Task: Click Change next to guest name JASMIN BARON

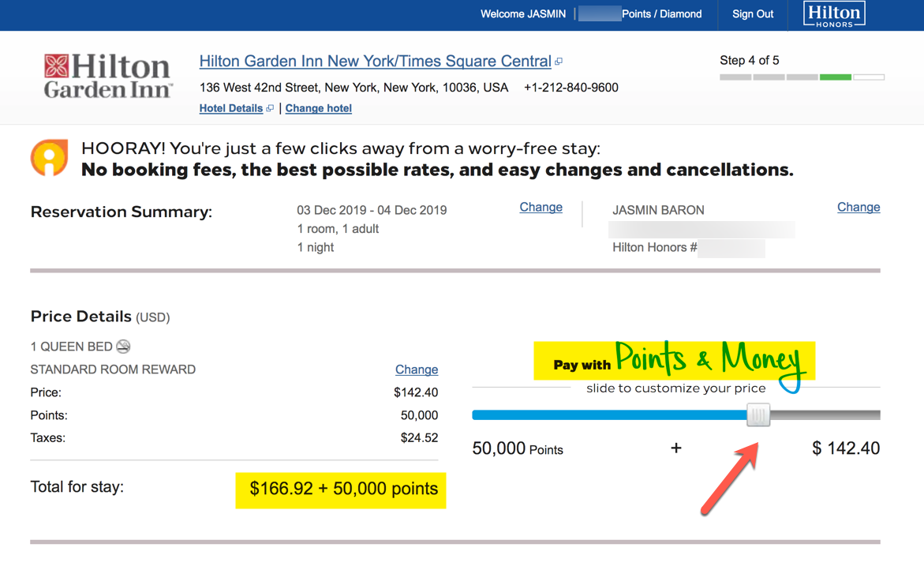Action: (858, 207)
